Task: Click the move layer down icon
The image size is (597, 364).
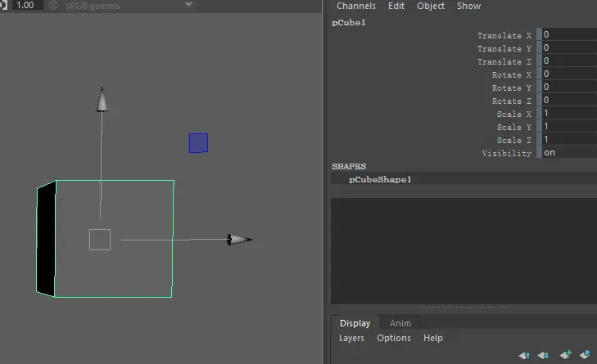Action: click(x=543, y=355)
